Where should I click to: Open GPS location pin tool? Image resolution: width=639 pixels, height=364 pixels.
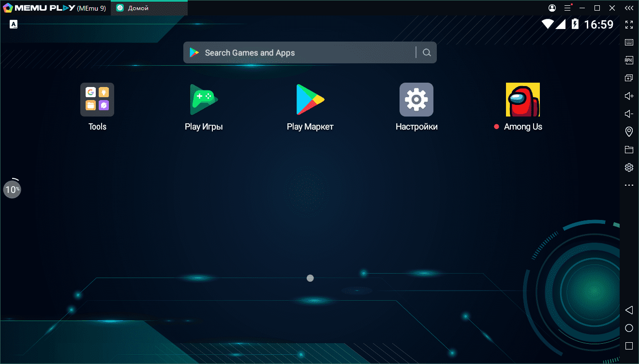[x=629, y=131]
